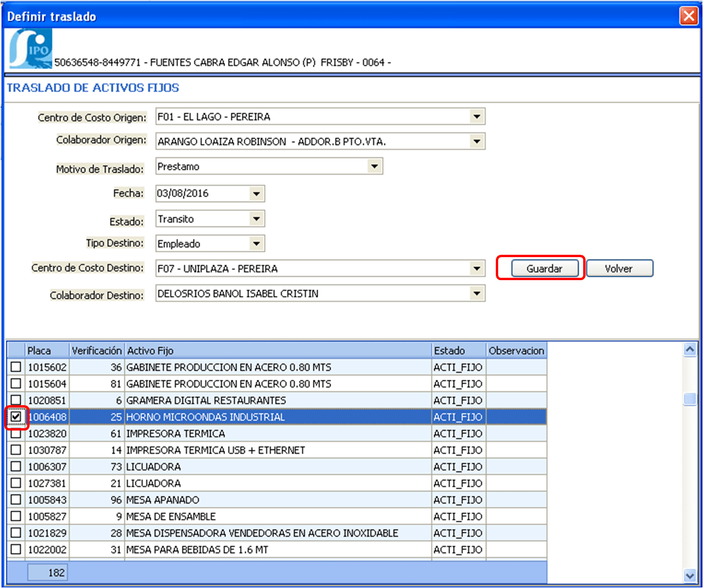Click the ACTI_FIJO state for placa 1015604
703x588 pixels.
(458, 384)
